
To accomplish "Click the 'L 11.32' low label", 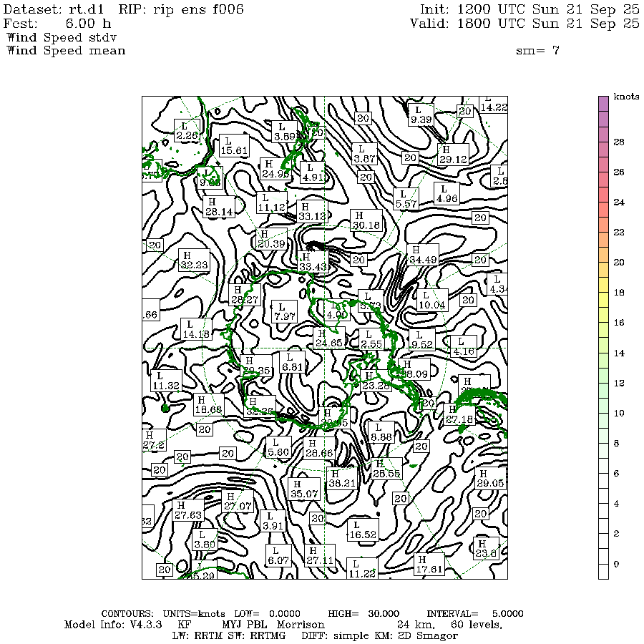I will click(166, 381).
